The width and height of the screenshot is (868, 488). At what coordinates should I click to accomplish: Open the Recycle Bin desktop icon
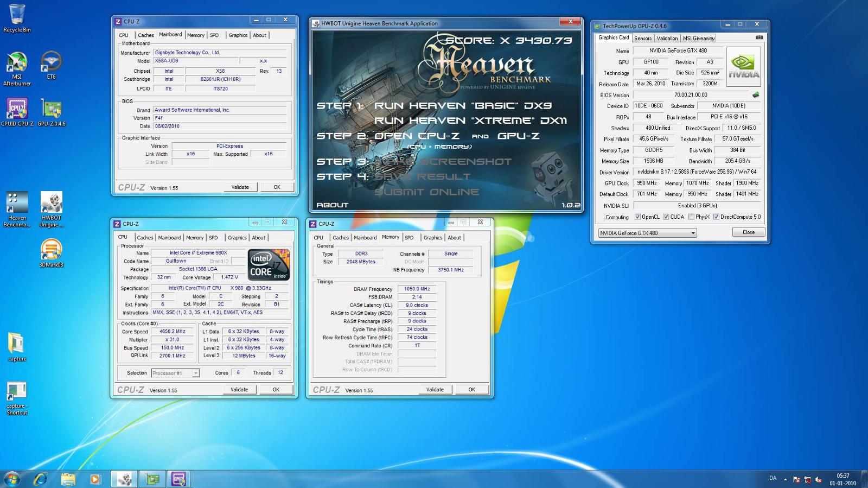17,18
